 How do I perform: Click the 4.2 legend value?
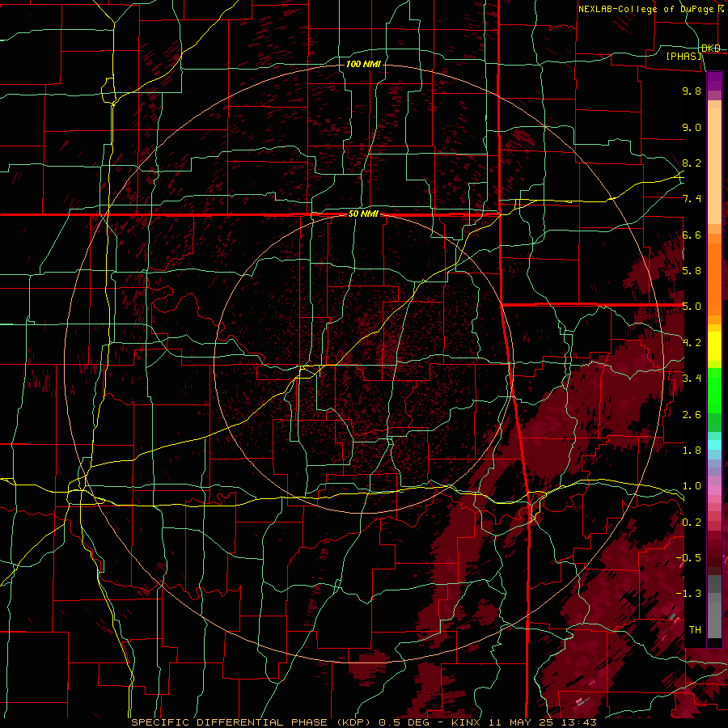692,343
